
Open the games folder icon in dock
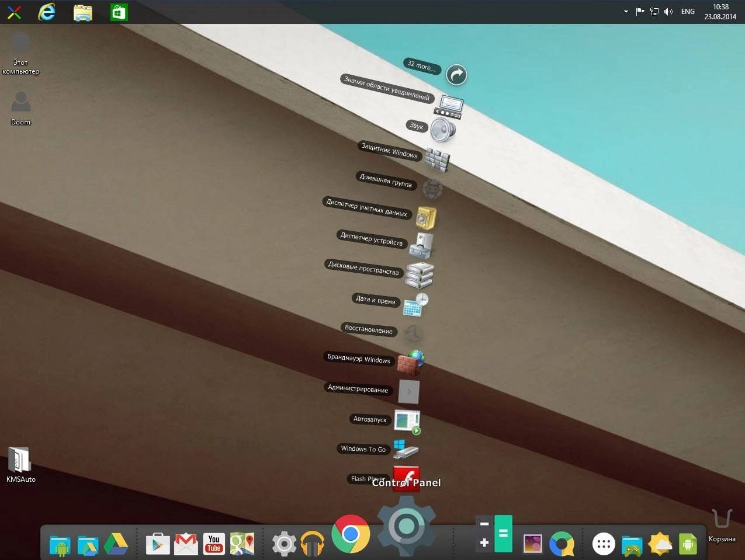click(x=632, y=545)
